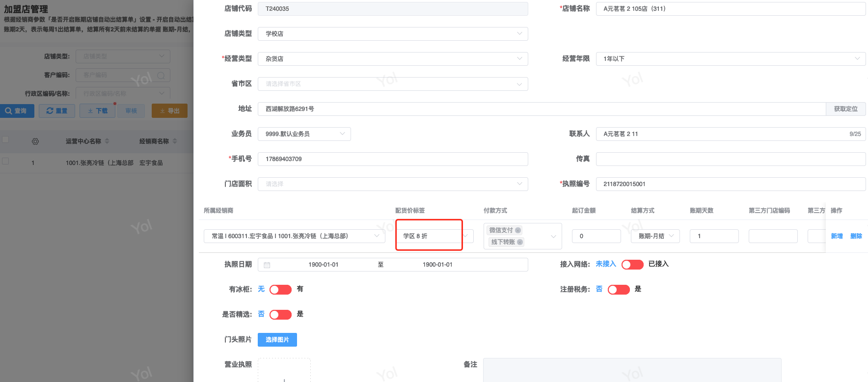Click the 宏宇食品 cell in the table
868x382 pixels.
tap(151, 163)
